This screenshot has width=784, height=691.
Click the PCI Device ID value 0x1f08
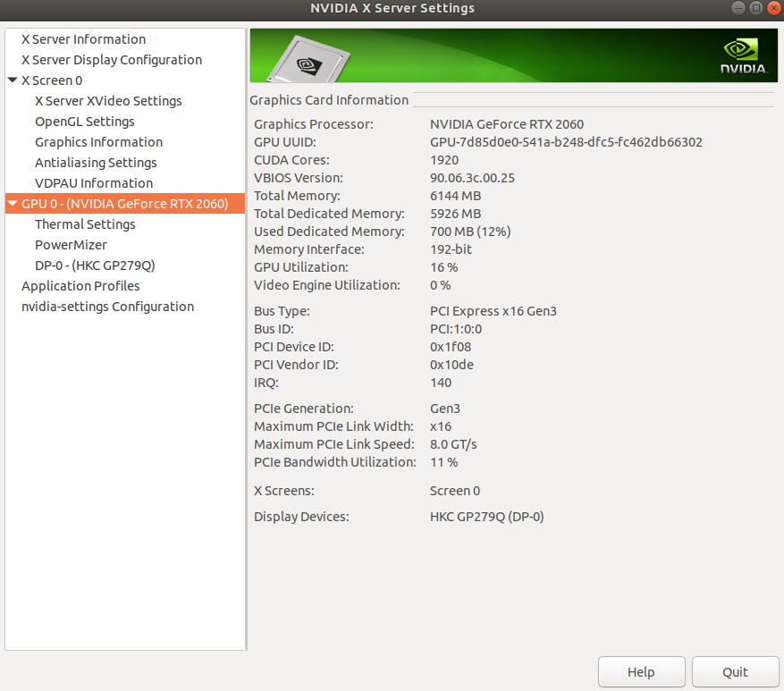tap(451, 347)
